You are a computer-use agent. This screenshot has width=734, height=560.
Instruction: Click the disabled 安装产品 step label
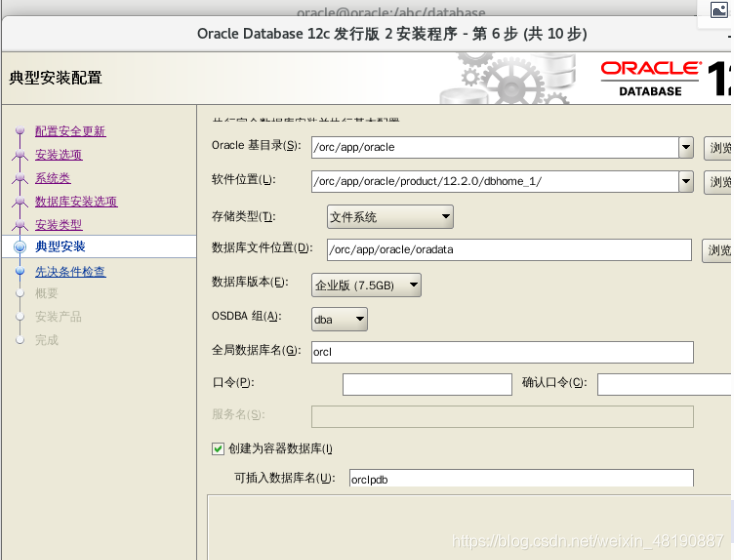(58, 317)
